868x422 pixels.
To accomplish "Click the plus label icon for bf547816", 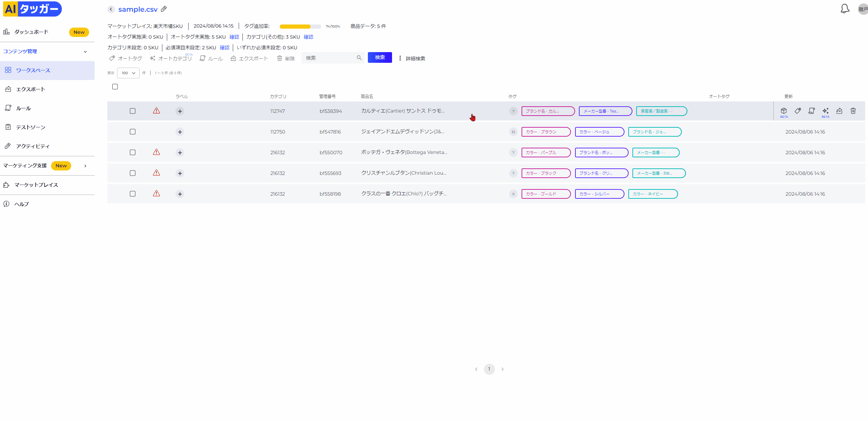I will (180, 132).
